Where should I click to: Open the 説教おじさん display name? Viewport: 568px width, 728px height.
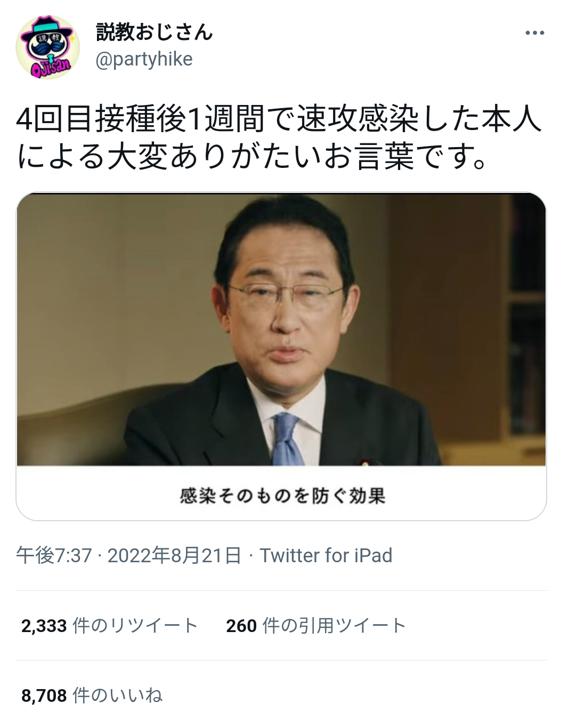(155, 32)
